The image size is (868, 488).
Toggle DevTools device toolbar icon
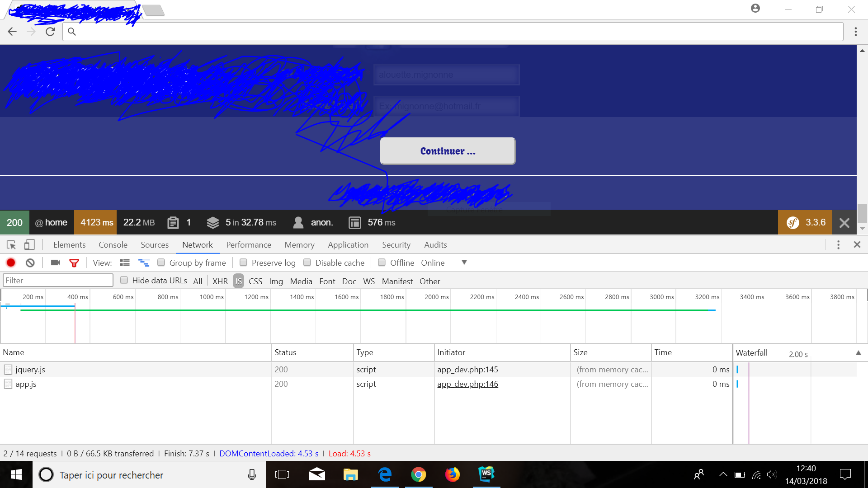point(29,245)
